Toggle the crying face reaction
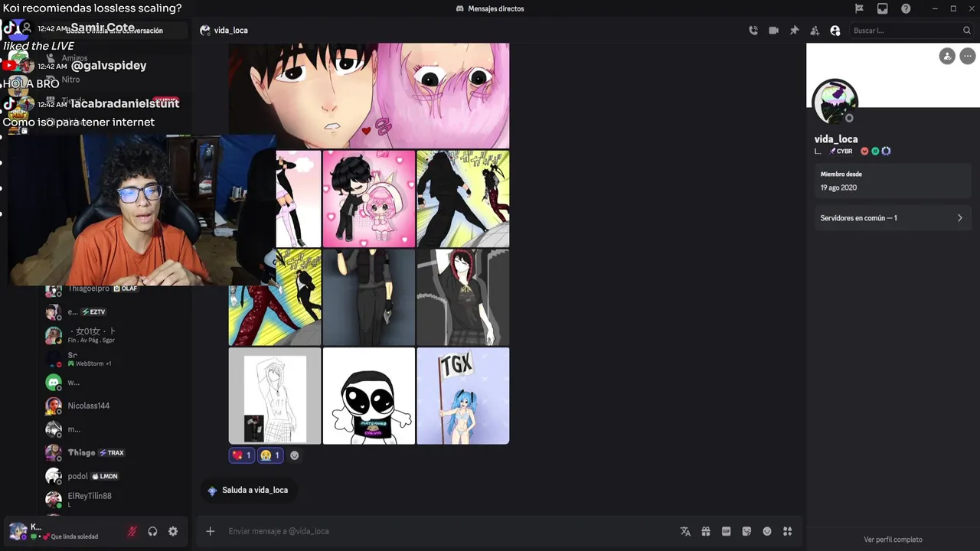 coord(270,455)
